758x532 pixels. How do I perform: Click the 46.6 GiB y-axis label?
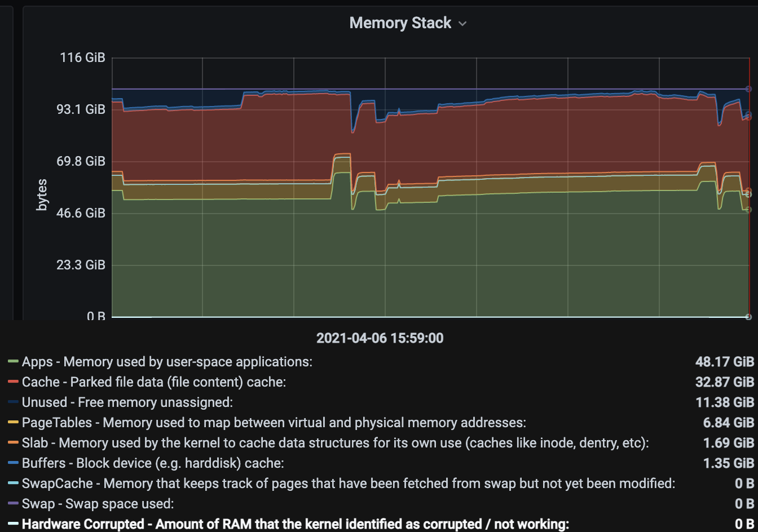[81, 213]
